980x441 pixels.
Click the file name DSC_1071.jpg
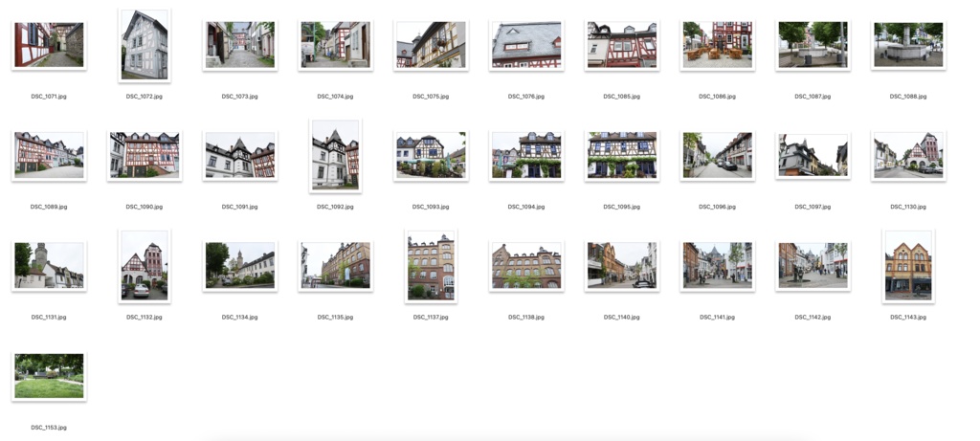click(49, 97)
